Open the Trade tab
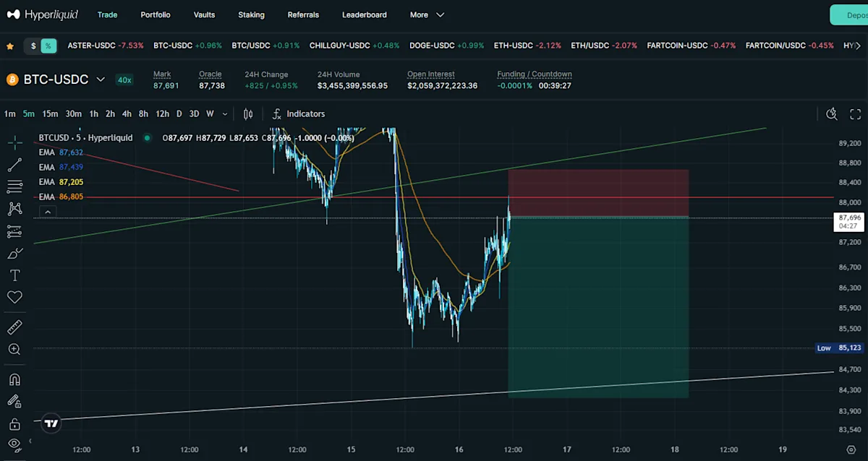Screen dimensions: 868x461 click(x=107, y=14)
